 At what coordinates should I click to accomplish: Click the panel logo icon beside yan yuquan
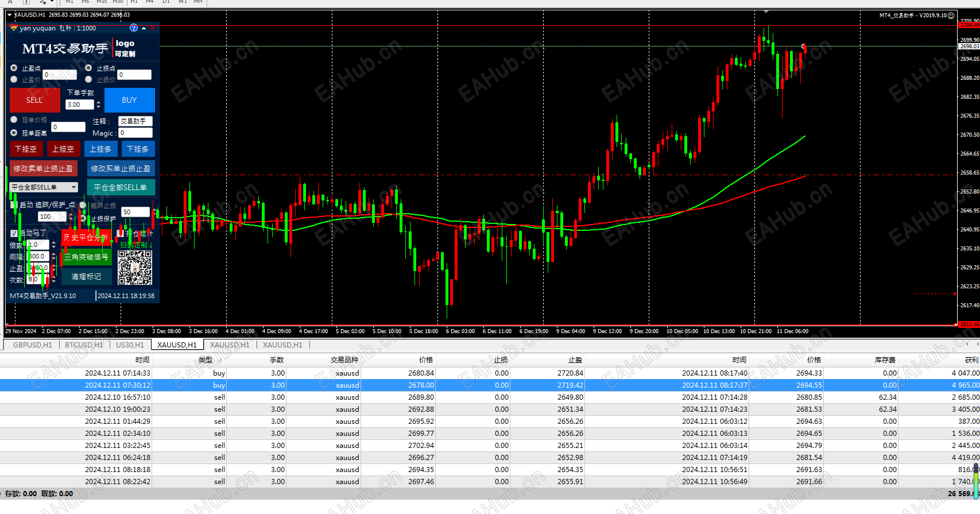[x=14, y=28]
